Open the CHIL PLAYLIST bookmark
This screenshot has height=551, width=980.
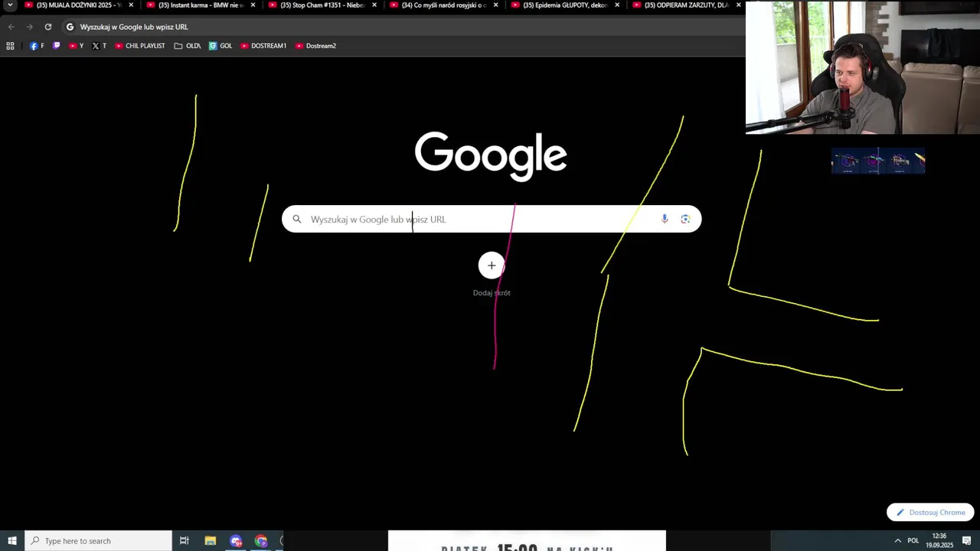(140, 46)
